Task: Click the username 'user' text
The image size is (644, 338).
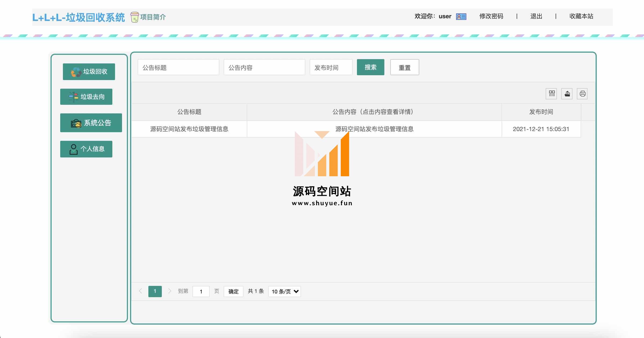Action: [x=445, y=16]
